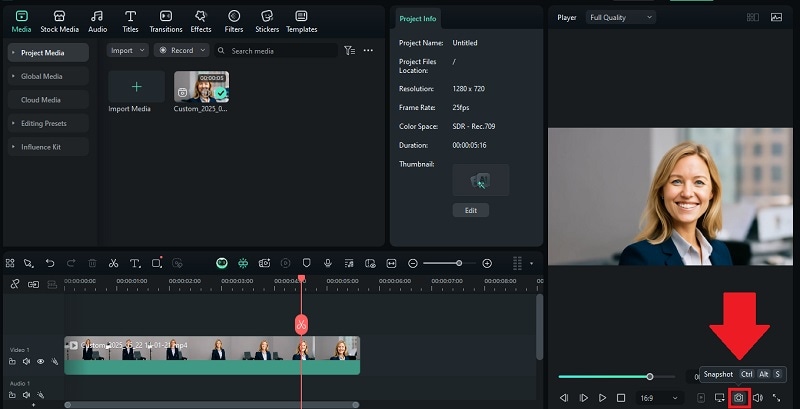Open the Import dropdown
800x409 pixels.
coord(128,50)
